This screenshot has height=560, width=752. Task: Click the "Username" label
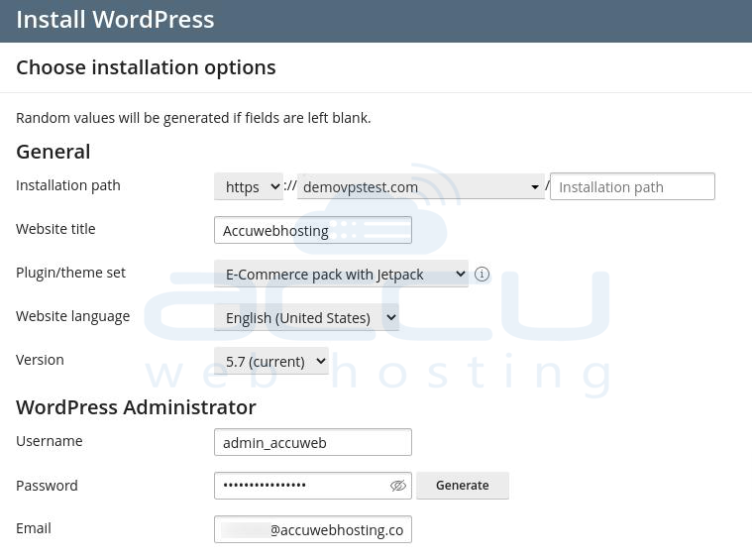pyautogui.click(x=50, y=441)
